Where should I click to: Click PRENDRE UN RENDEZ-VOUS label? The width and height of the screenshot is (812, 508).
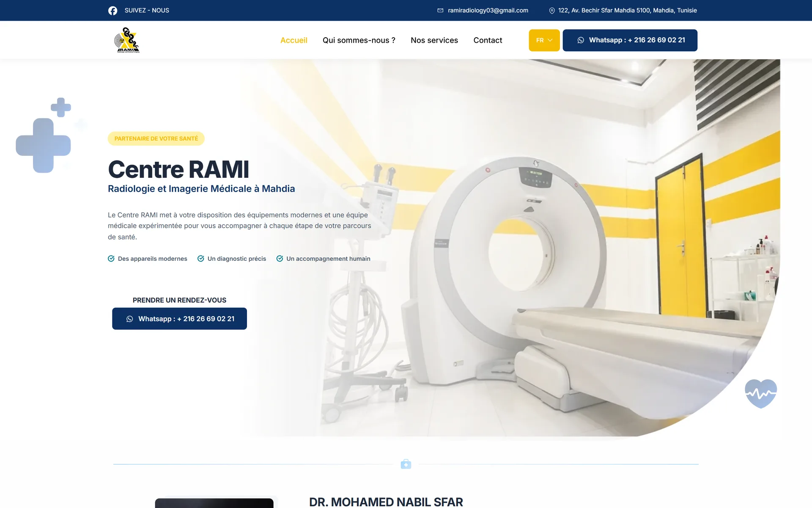point(179,300)
